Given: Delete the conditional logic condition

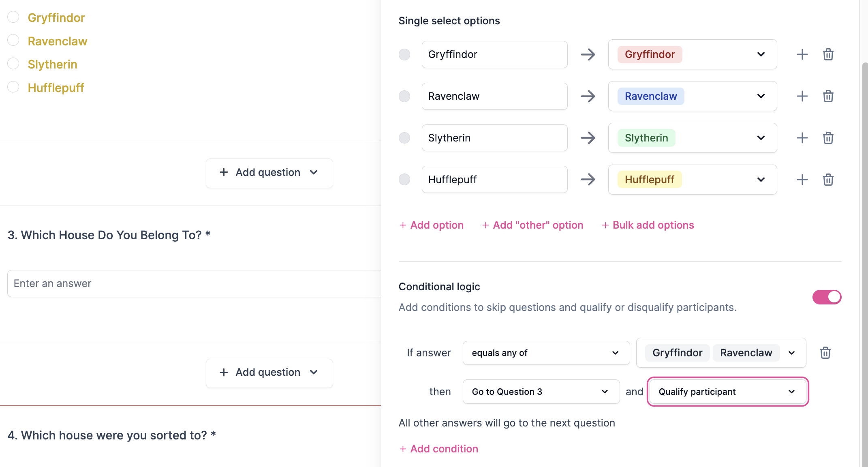Looking at the screenshot, I should coord(825,353).
